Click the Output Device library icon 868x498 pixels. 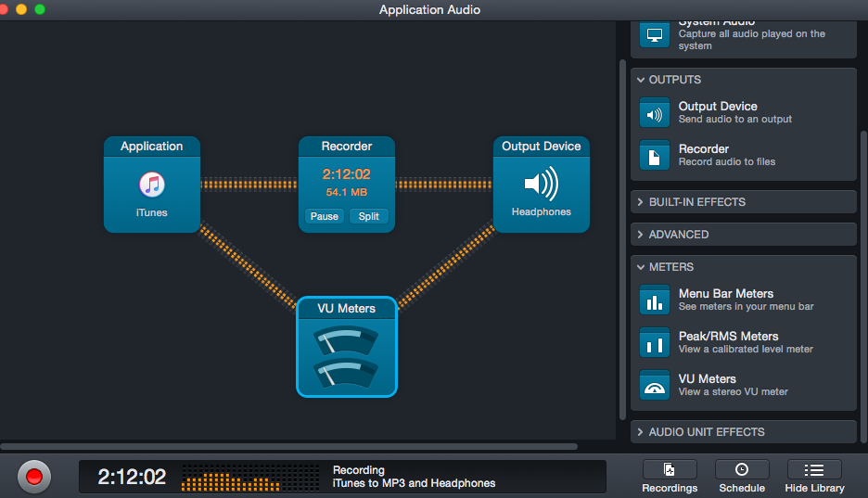655,113
